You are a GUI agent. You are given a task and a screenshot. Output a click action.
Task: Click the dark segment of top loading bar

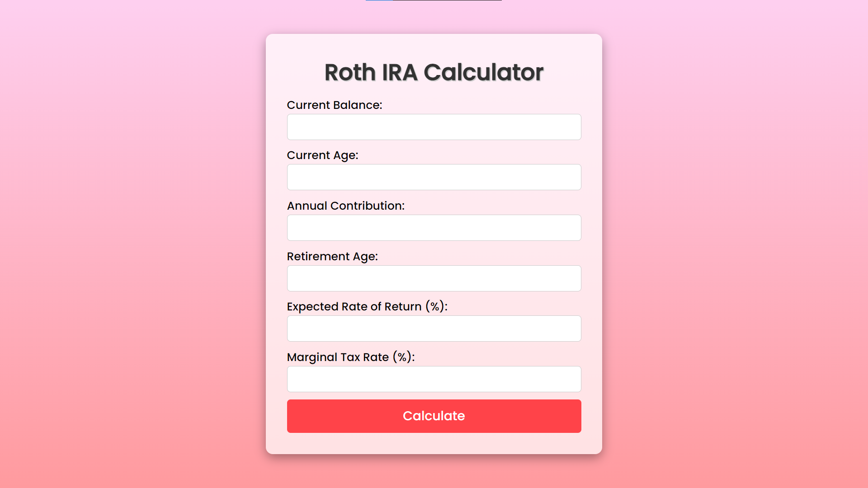tap(447, 0)
